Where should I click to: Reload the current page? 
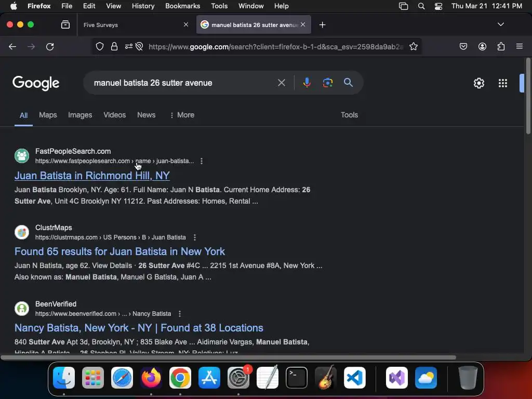[50, 46]
